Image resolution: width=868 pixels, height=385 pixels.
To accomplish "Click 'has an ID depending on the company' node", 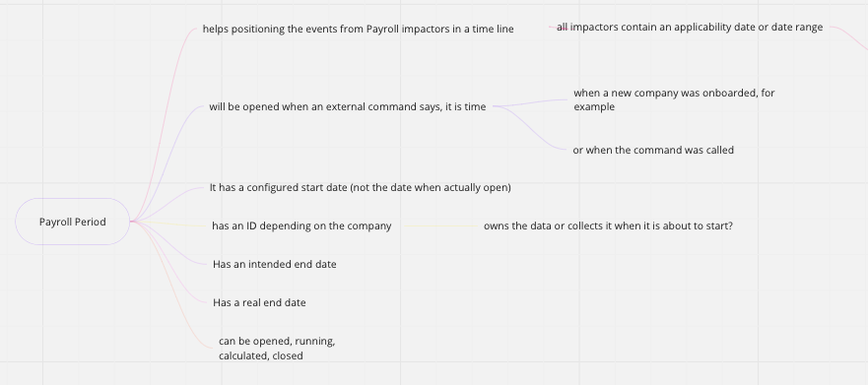I will [x=301, y=225].
